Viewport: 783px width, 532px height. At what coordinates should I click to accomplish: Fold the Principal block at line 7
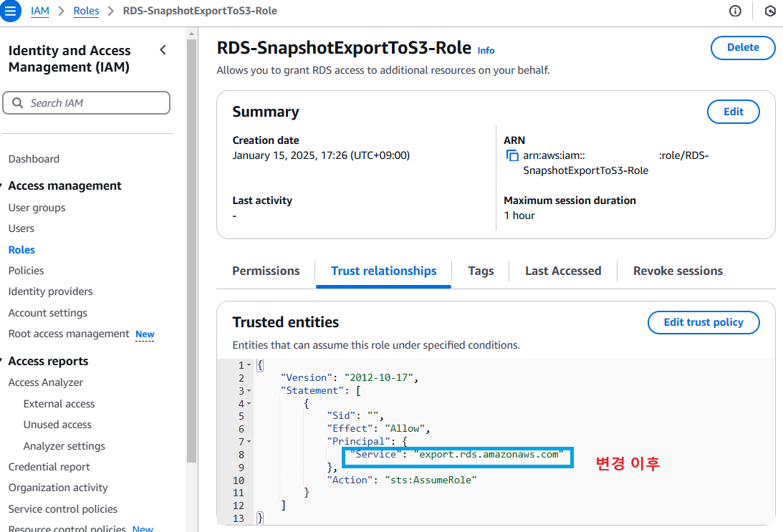[x=249, y=442]
